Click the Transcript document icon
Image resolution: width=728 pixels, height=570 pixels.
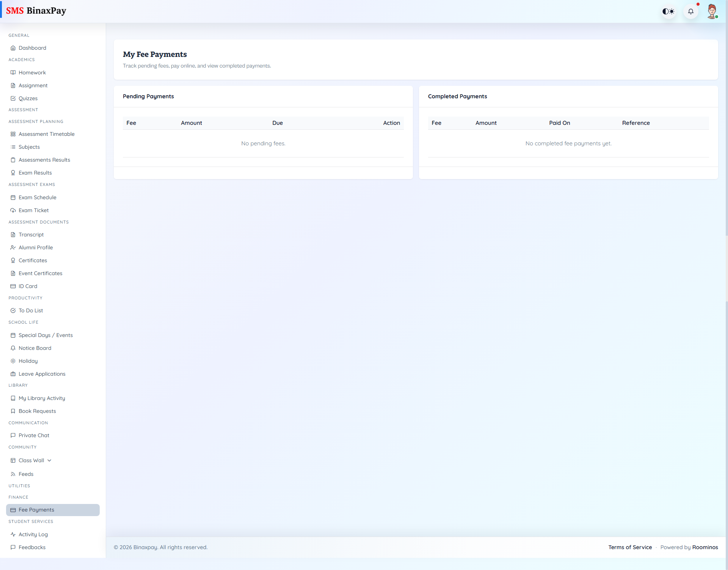pyautogui.click(x=13, y=235)
